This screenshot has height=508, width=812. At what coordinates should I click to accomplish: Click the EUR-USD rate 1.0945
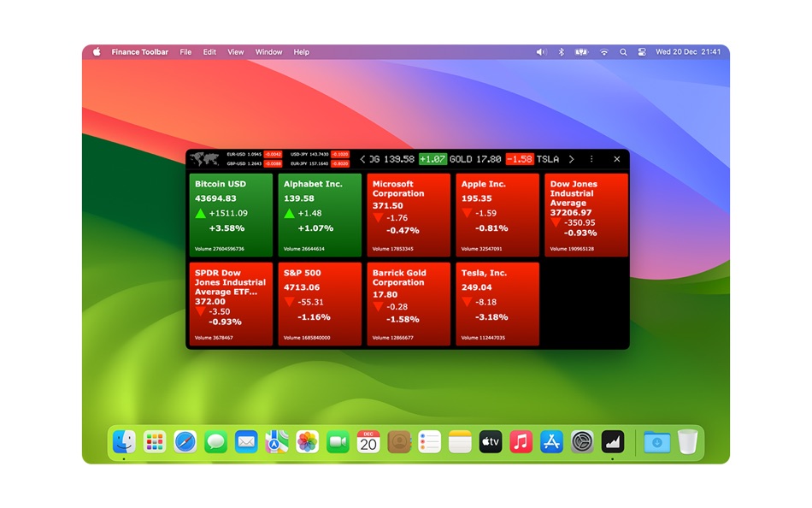[244, 155]
